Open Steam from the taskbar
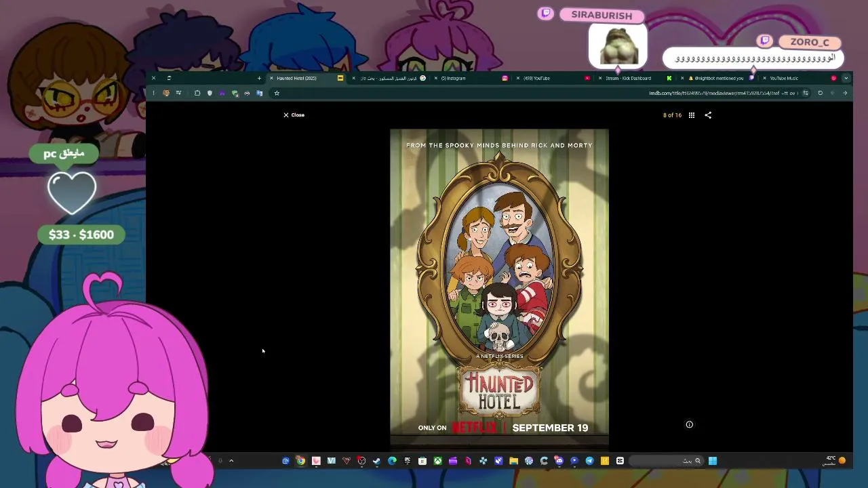 click(x=376, y=461)
